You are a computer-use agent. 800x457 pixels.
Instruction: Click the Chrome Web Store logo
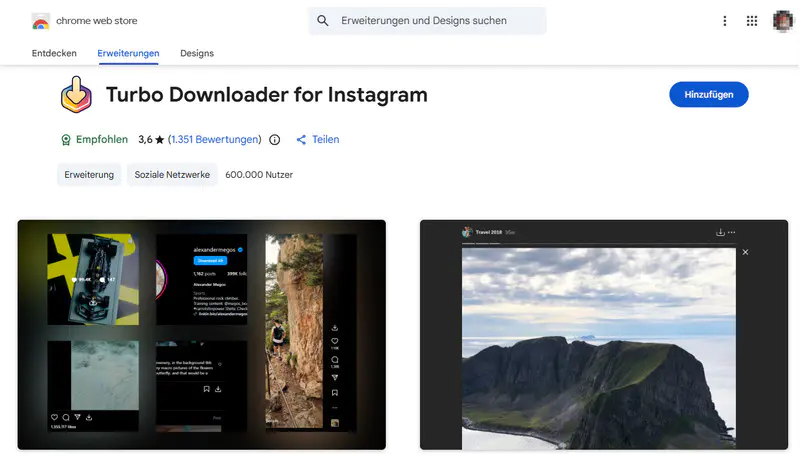pyautogui.click(x=41, y=21)
